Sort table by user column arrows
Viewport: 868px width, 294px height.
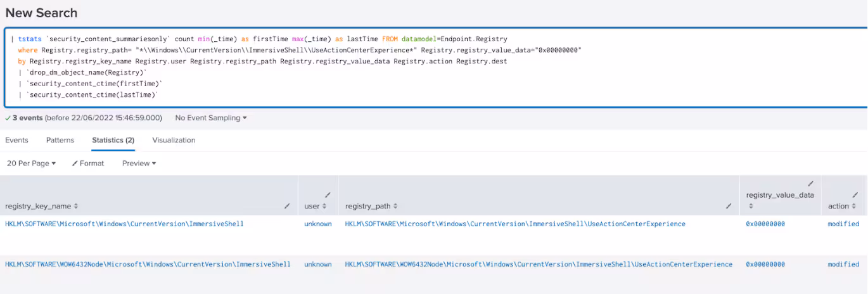point(324,207)
